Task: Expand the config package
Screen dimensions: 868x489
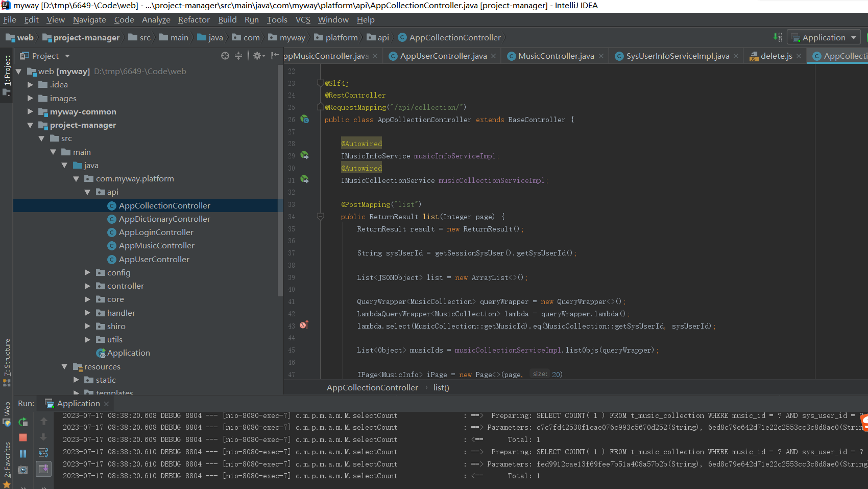Action: pos(87,273)
